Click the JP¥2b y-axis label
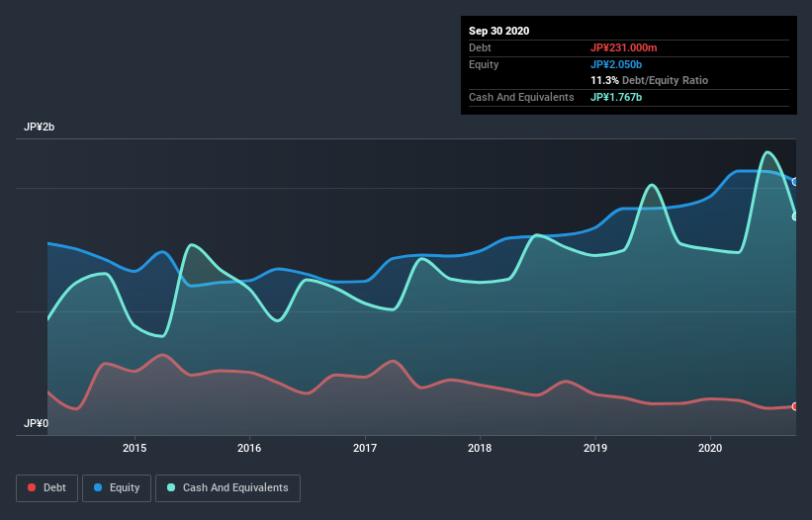812x520 pixels. pos(39,127)
